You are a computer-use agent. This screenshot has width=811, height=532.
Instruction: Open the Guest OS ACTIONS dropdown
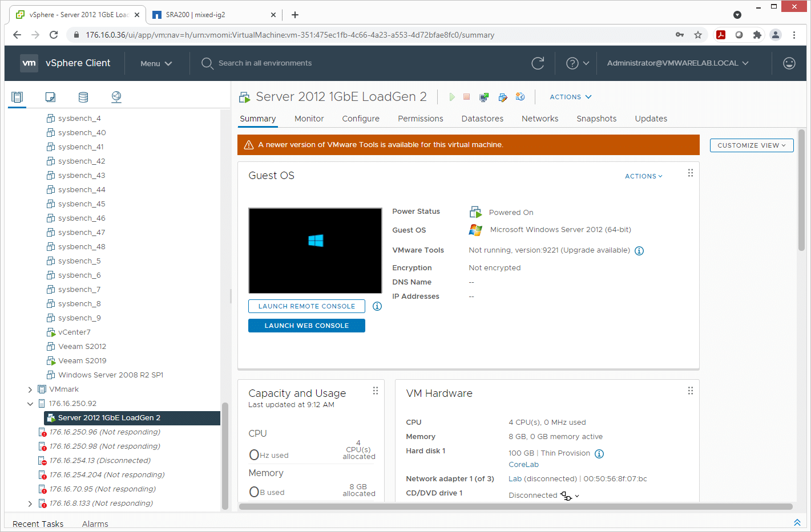644,176
